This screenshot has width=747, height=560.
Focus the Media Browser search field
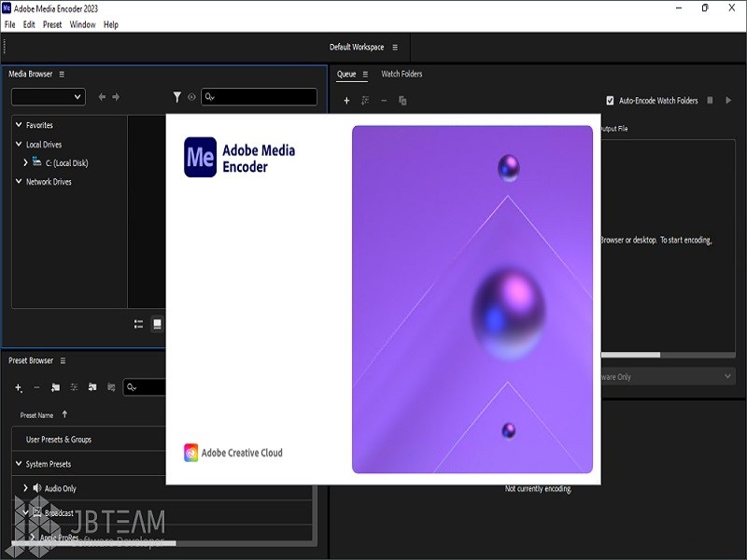click(260, 97)
